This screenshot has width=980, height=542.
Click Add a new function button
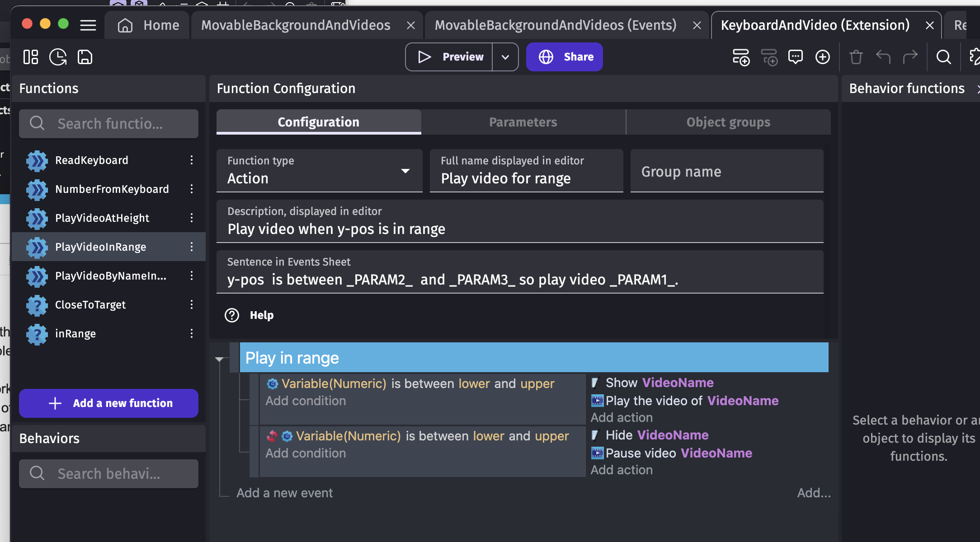click(108, 403)
